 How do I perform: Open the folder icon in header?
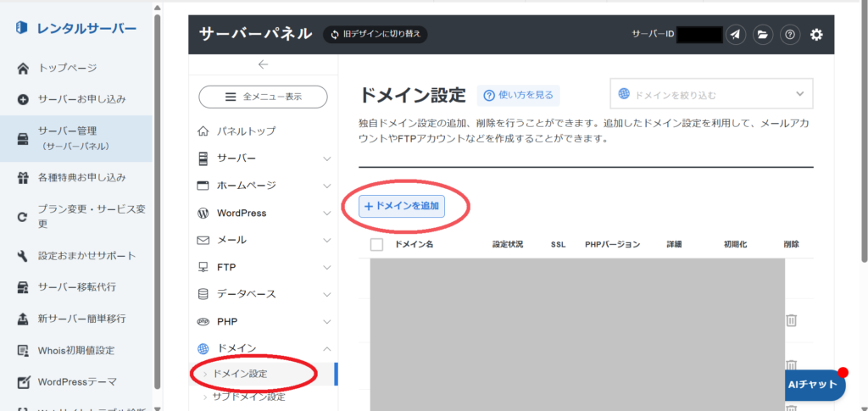[763, 35]
